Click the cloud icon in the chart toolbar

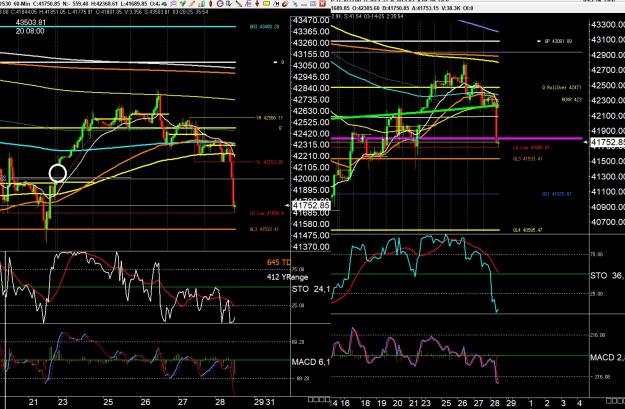pos(164,4)
